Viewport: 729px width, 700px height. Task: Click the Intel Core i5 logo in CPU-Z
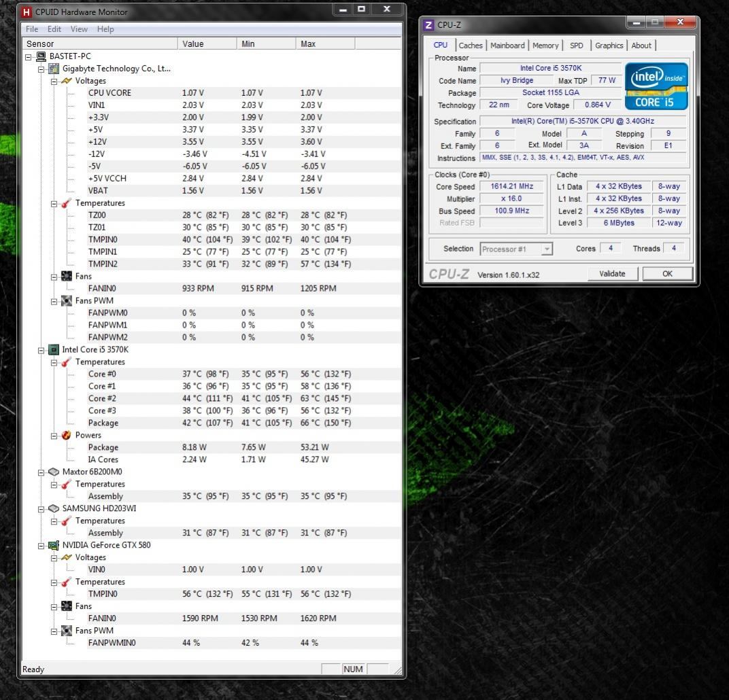click(x=656, y=86)
